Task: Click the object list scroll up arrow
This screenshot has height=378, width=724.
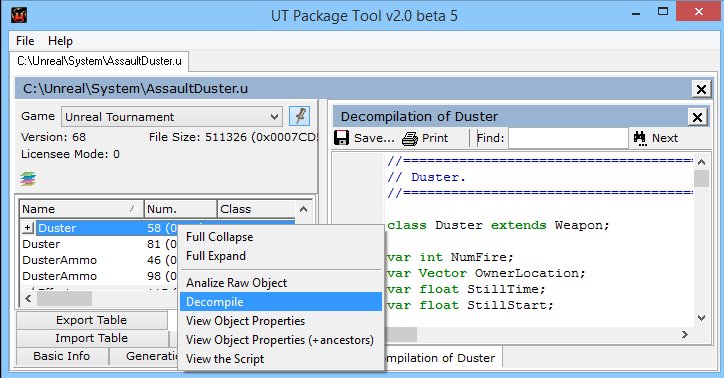Action: pyautogui.click(x=303, y=209)
